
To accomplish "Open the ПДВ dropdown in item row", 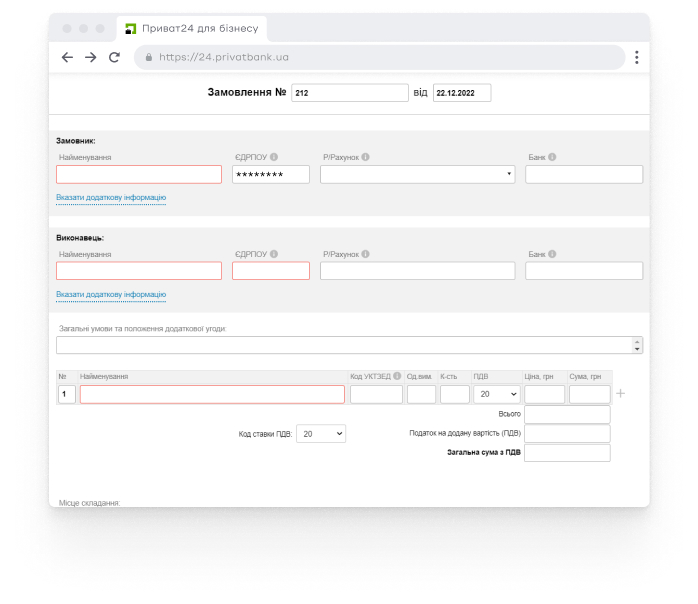I will 496,394.
